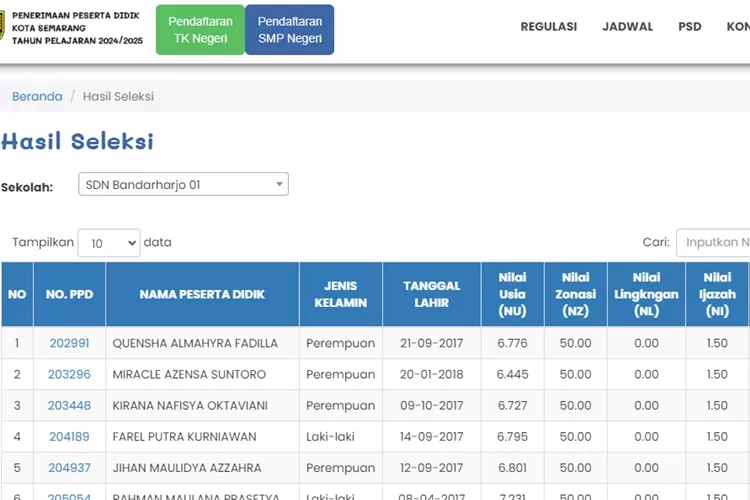Sort by Nilai Ijazah (NI) header
Image resolution: width=750 pixels, height=500 pixels.
tap(717, 294)
